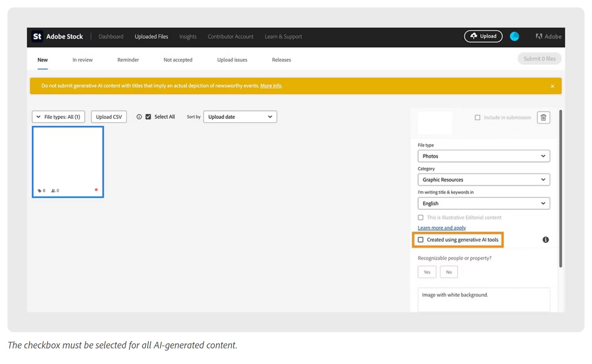This screenshot has width=592, height=364.
Task: Click info icon beside generative AI checkbox
Action: tap(545, 240)
